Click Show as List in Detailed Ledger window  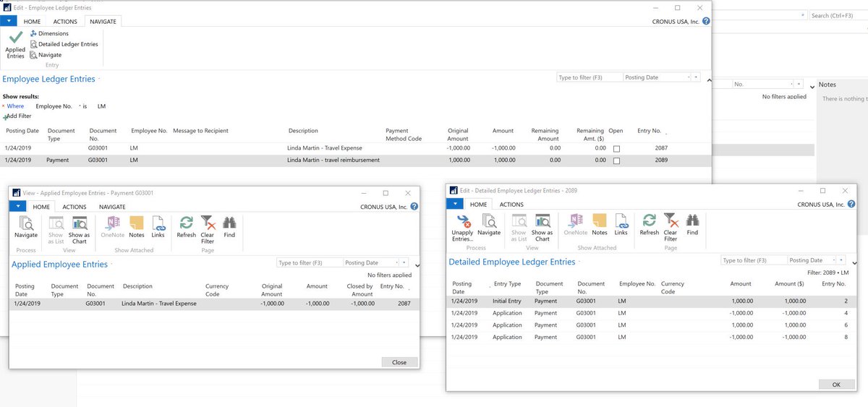pyautogui.click(x=519, y=226)
